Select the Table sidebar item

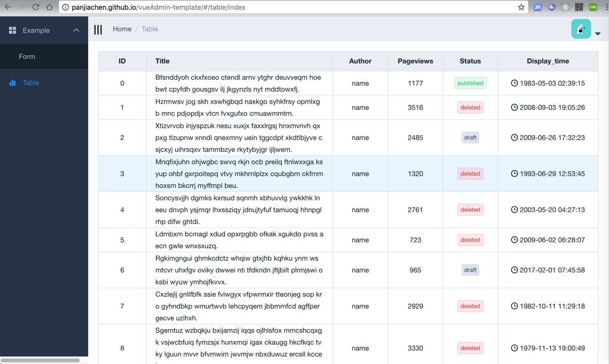coord(31,83)
